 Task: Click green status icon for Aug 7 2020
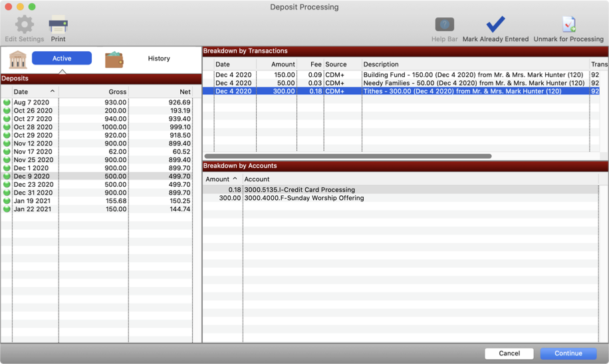click(7, 103)
